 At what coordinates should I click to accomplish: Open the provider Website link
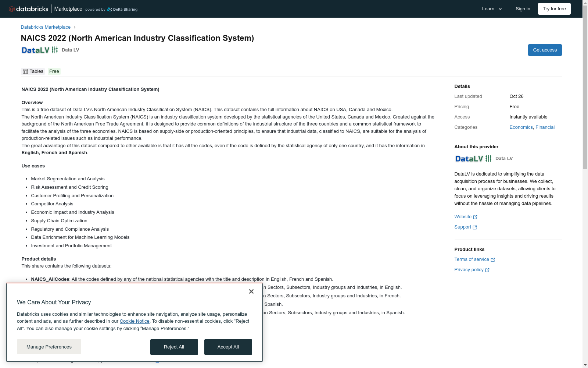point(463,217)
